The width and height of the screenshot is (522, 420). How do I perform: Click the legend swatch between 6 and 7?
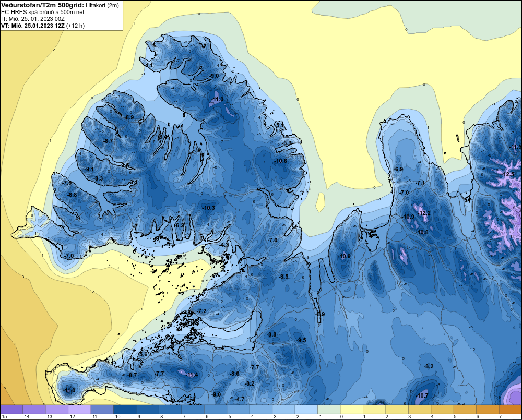point(488,410)
